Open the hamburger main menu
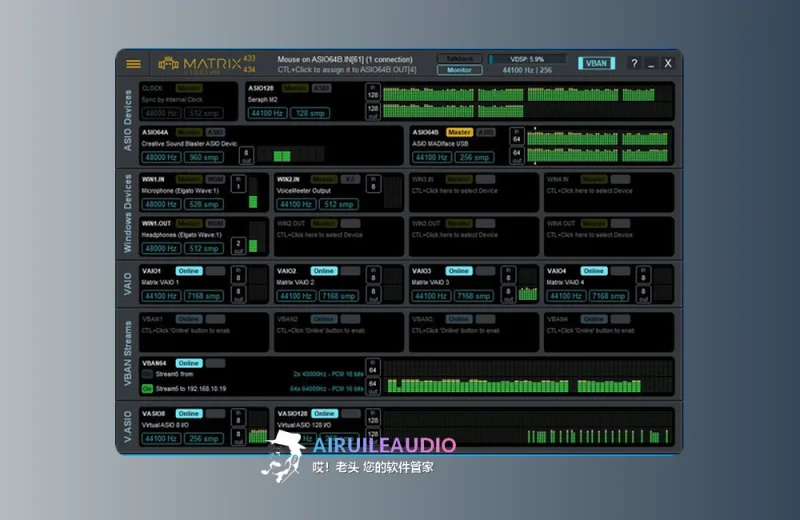Image resolution: width=800 pixels, height=520 pixels. pos(133,64)
